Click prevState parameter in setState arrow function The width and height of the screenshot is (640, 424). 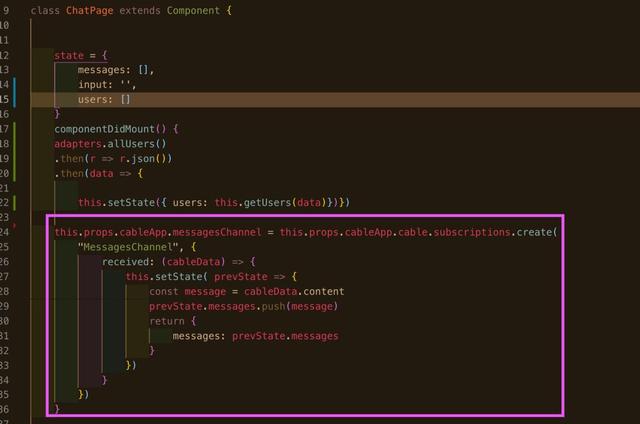pyautogui.click(x=240, y=277)
